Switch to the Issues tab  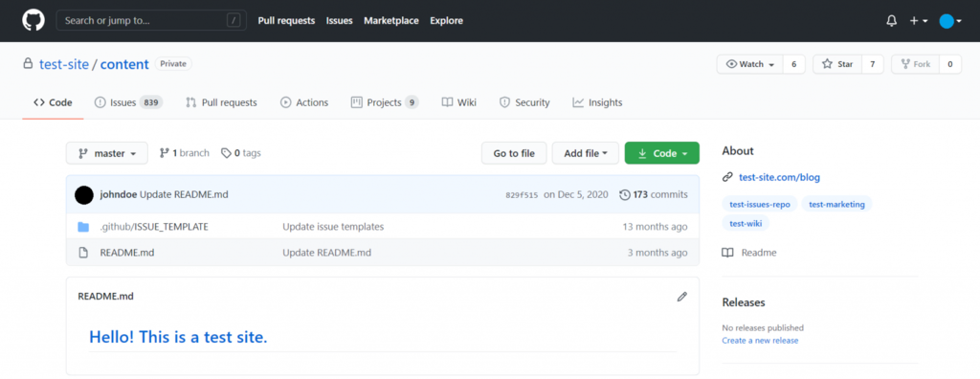[x=128, y=102]
